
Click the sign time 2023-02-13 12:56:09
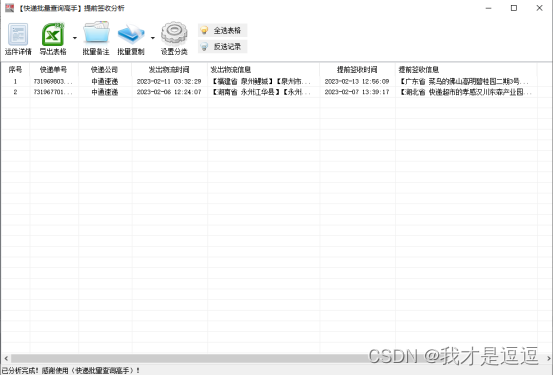(357, 82)
